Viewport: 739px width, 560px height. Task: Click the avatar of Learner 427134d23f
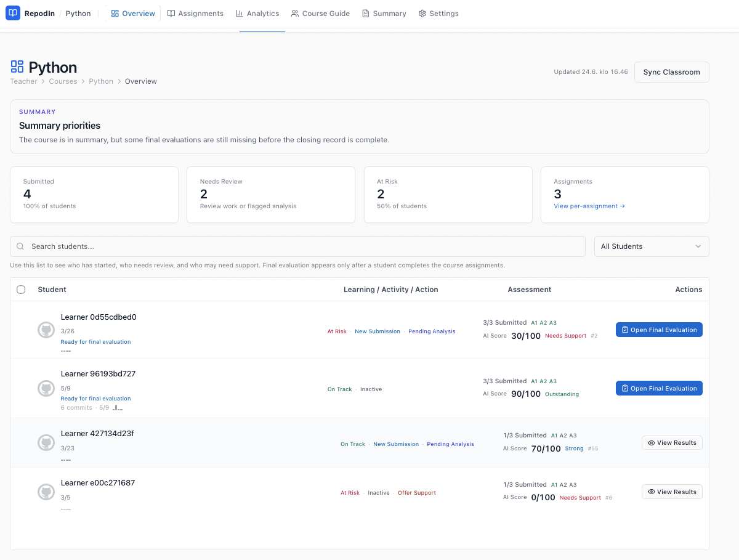pyautogui.click(x=46, y=442)
